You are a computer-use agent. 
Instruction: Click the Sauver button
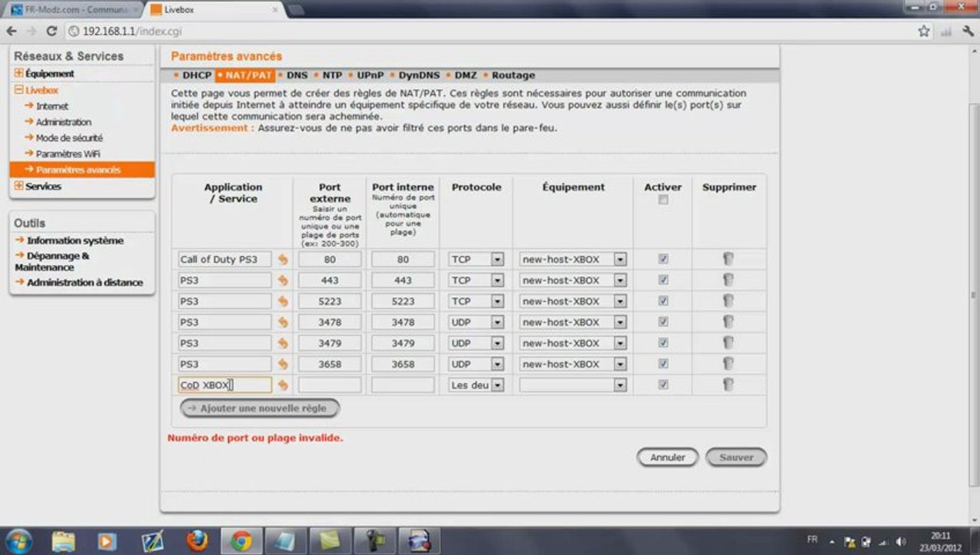pyautogui.click(x=736, y=457)
